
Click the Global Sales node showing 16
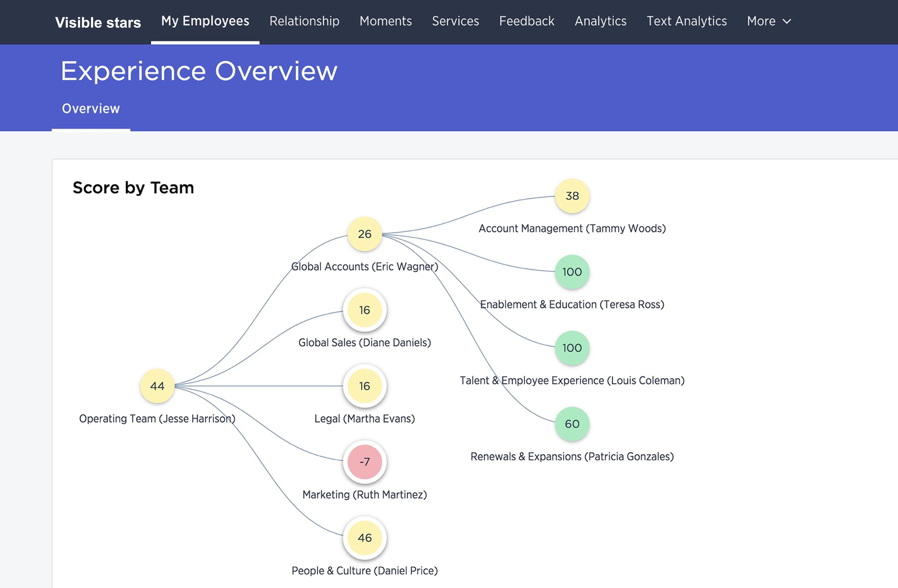pos(365,310)
